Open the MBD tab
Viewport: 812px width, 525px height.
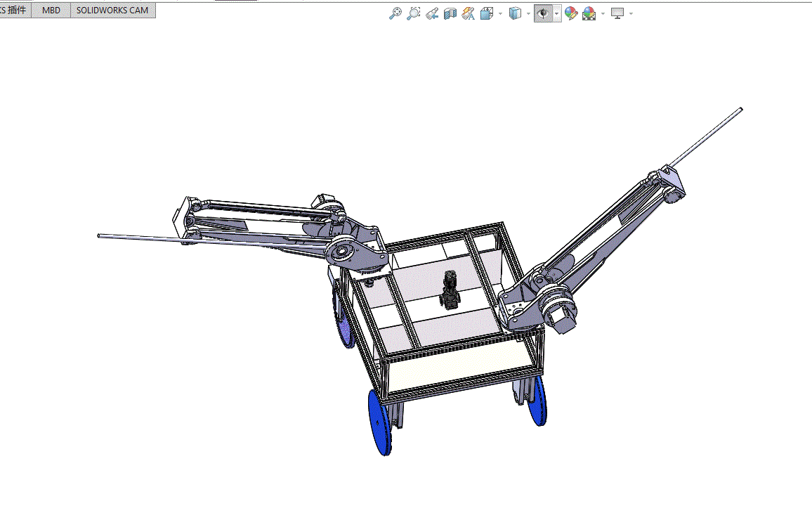[x=51, y=11]
